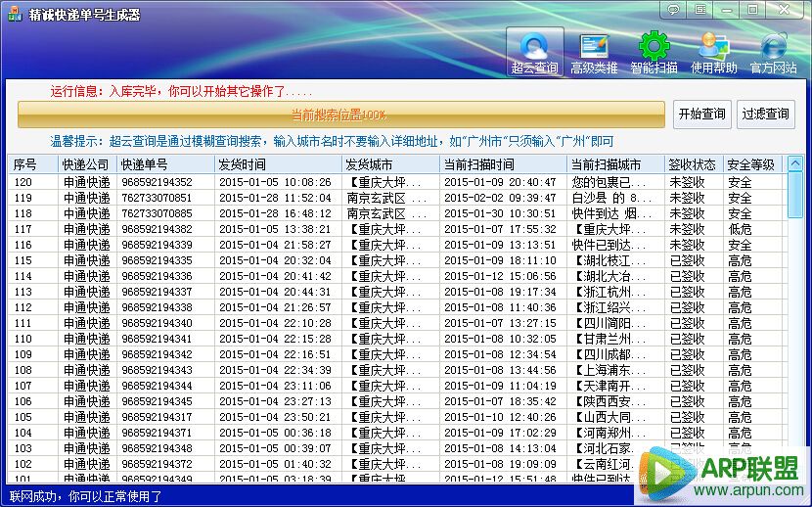Select row with 序号 111
The image size is (812, 507).
click(x=397, y=323)
